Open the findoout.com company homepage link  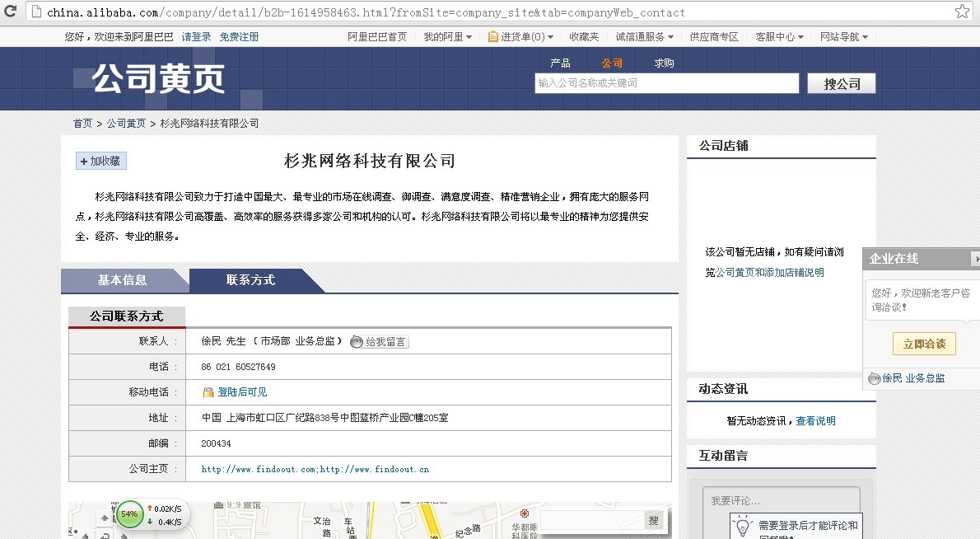(259, 469)
